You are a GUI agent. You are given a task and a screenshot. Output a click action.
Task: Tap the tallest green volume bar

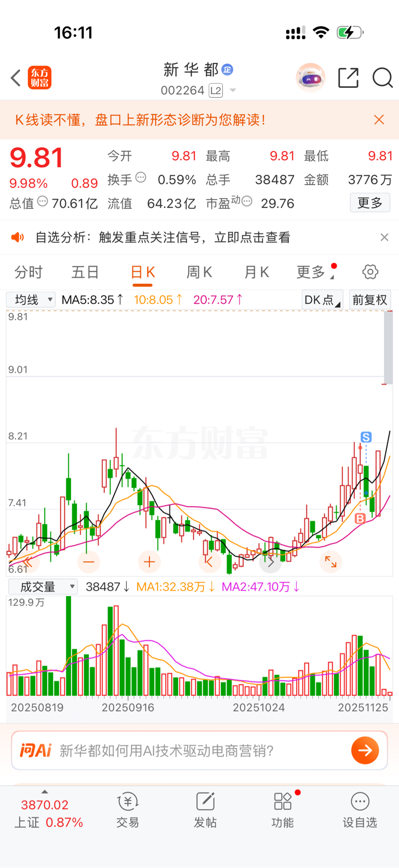coord(69,646)
